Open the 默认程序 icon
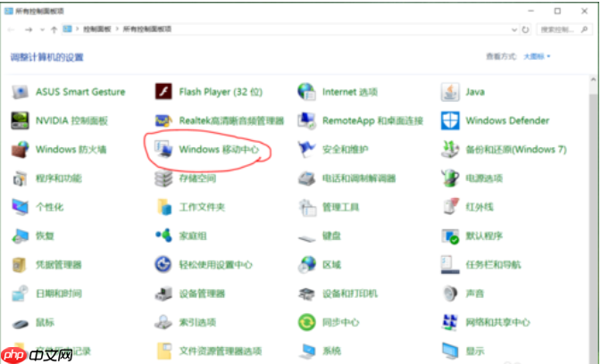 click(450, 236)
